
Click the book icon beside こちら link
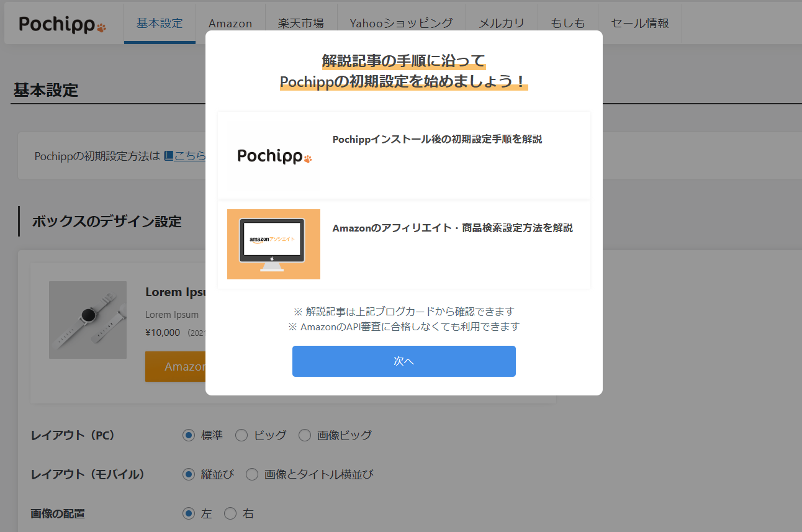tap(168, 156)
